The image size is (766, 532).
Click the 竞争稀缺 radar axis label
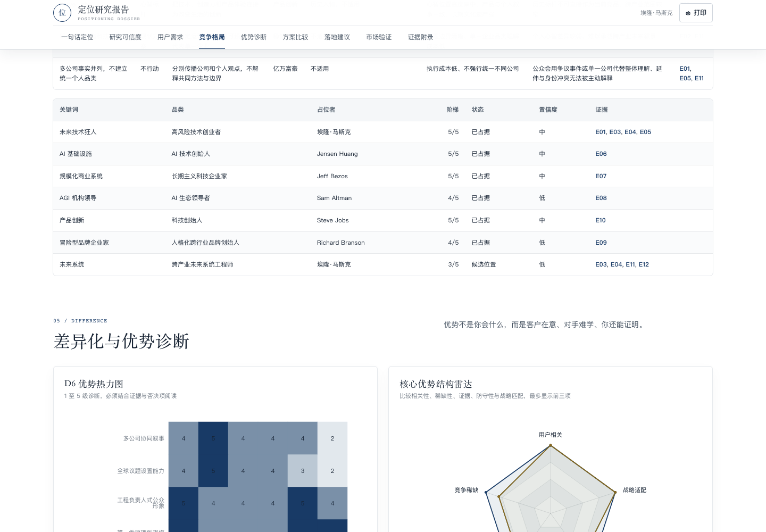tap(466, 490)
